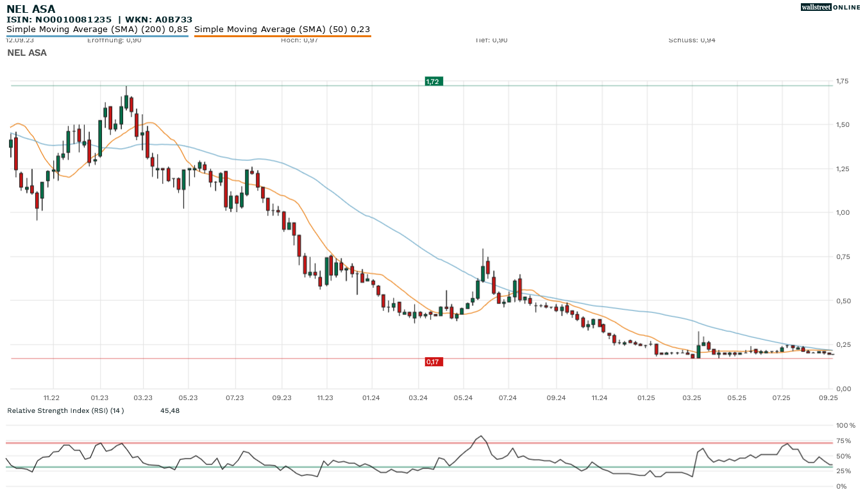Click the RSI 0% axis label

(x=842, y=487)
